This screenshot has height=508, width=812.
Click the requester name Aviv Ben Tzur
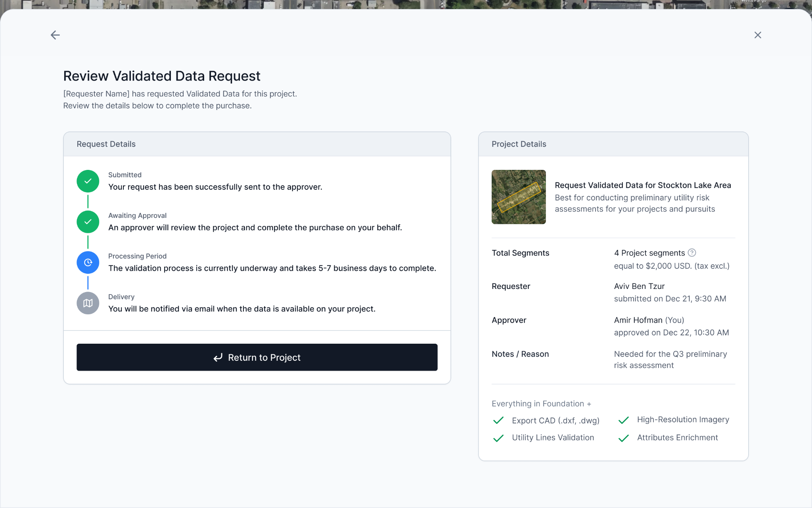(639, 286)
